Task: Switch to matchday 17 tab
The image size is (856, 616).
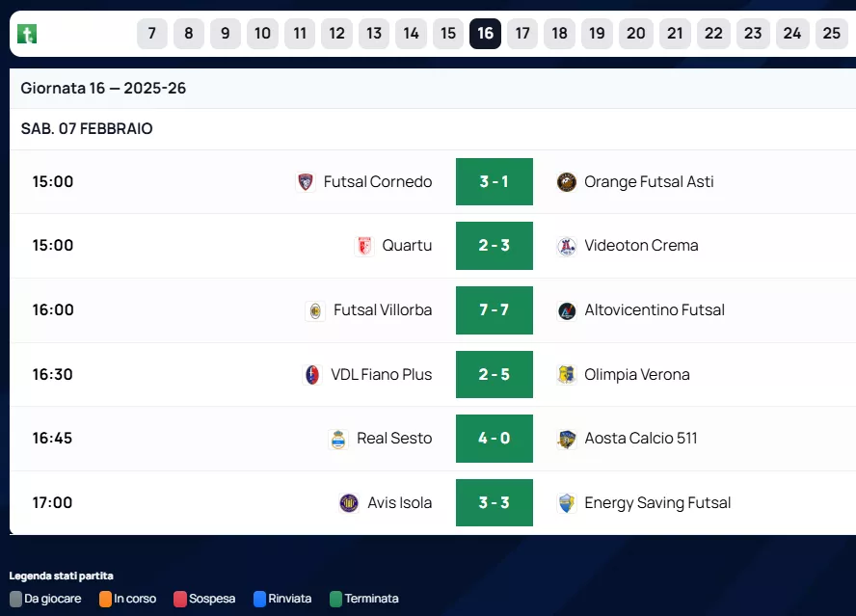Action: (522, 34)
